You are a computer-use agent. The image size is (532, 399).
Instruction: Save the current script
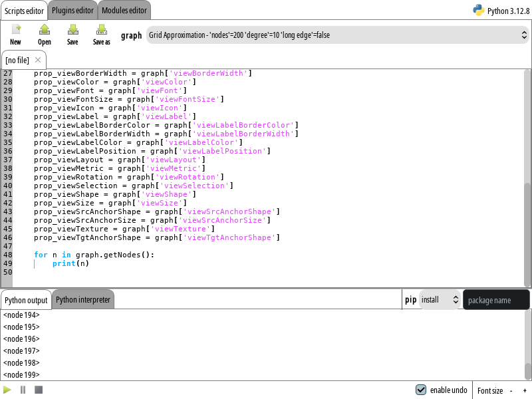72,30
